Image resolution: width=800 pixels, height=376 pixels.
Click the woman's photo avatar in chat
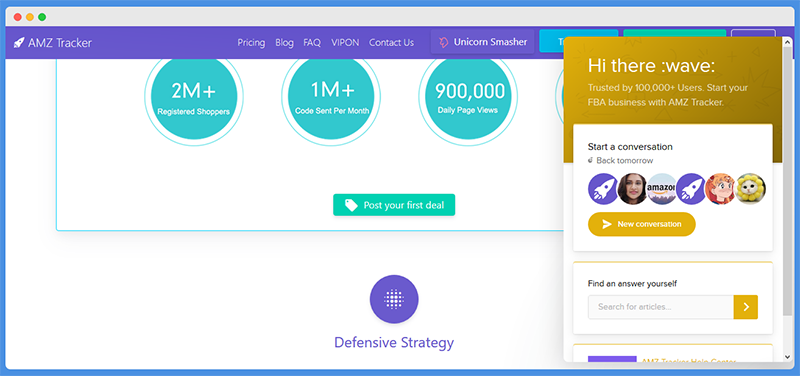point(633,189)
